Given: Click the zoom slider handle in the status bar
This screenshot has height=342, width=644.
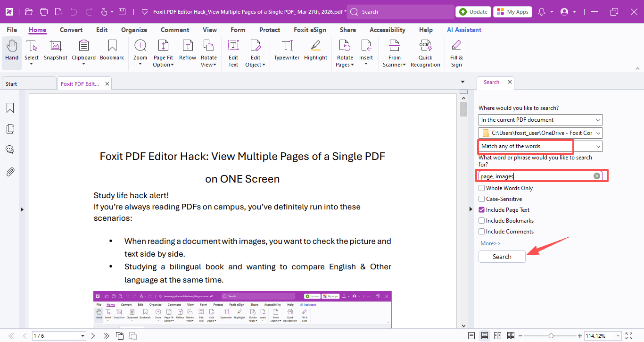Looking at the screenshot, I should pyautogui.click(x=551, y=336).
